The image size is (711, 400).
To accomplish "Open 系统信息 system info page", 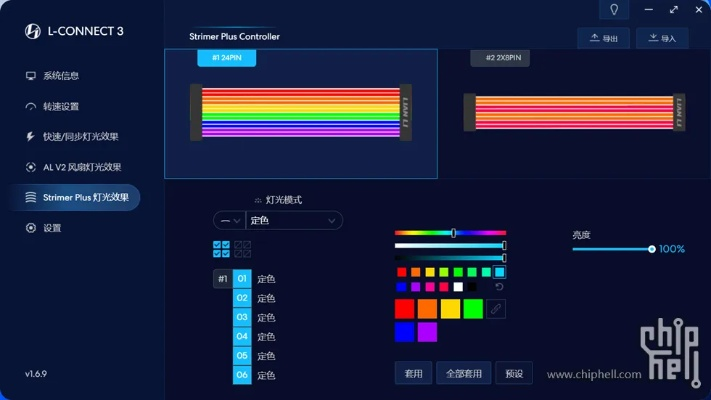I will (60, 76).
